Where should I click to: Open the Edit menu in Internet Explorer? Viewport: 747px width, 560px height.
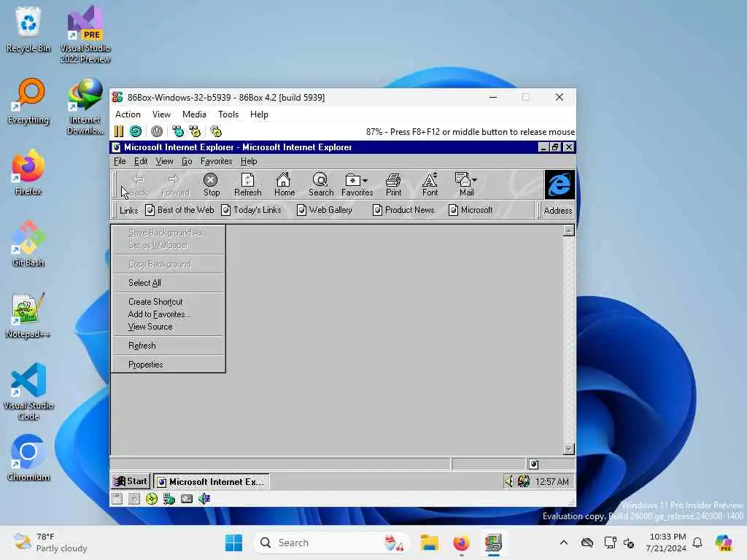(141, 161)
